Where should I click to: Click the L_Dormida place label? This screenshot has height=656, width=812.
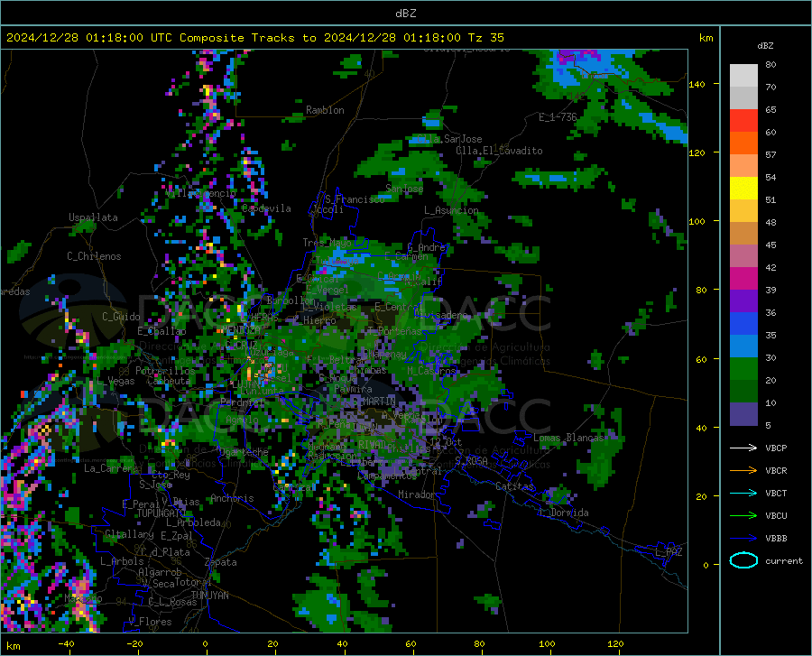pos(563,513)
